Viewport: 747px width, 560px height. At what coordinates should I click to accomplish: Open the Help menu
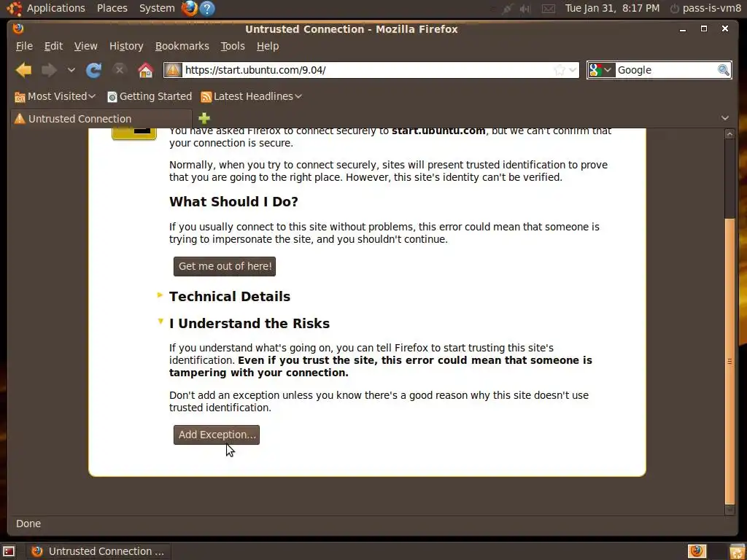268,46
